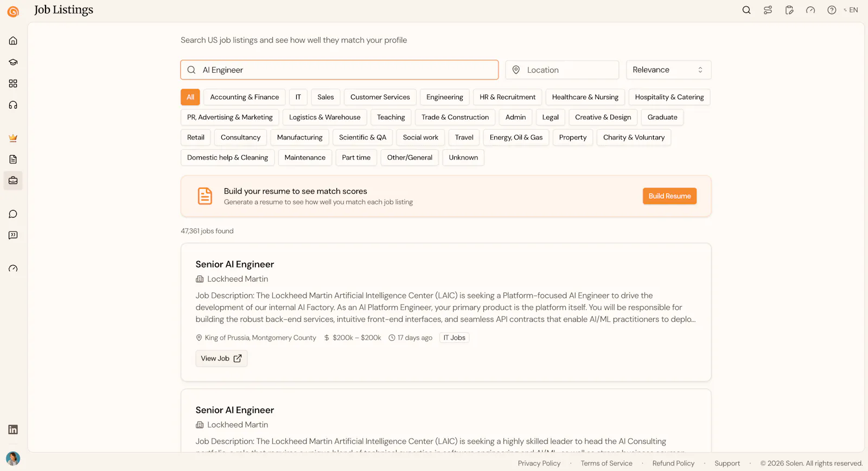Filter by Property category
This screenshot has width=868, height=471.
(573, 137)
